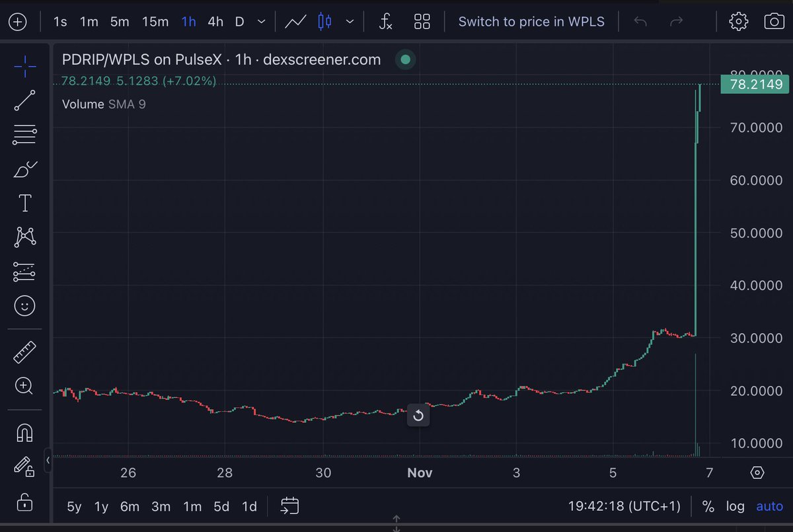This screenshot has width=793, height=532.
Task: Expand chart style dropdown arrow
Action: click(x=350, y=22)
